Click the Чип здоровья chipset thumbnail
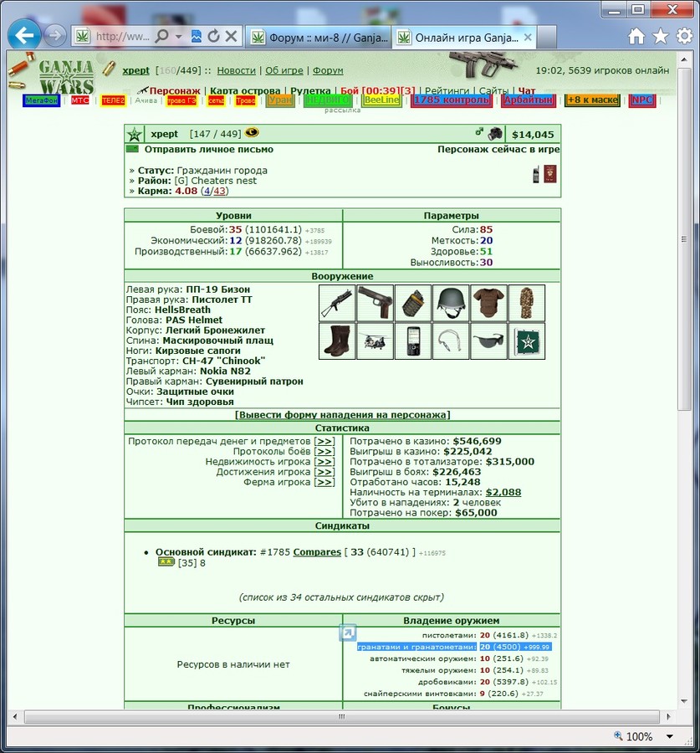This screenshot has width=700, height=753. [527, 341]
